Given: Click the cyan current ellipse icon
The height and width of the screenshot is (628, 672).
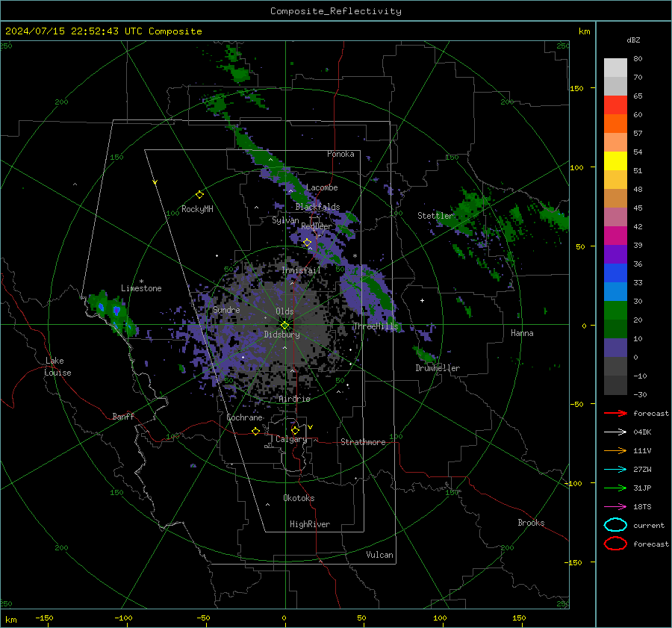Looking at the screenshot, I should point(615,525).
